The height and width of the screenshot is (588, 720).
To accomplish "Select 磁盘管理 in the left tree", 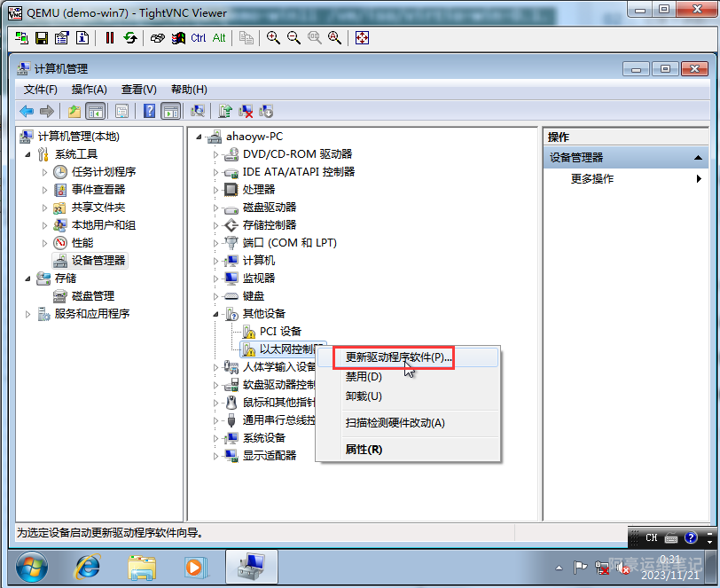I will tap(92, 296).
